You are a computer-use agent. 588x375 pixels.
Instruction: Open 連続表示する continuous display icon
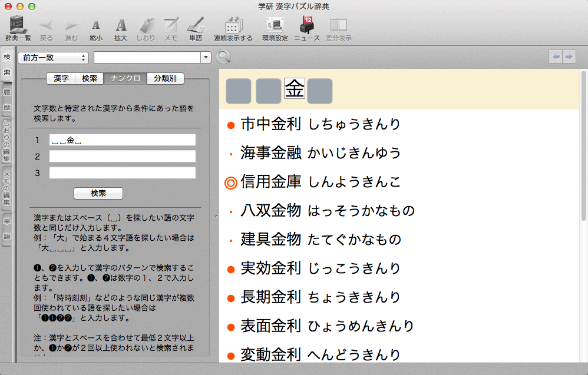[x=233, y=28]
